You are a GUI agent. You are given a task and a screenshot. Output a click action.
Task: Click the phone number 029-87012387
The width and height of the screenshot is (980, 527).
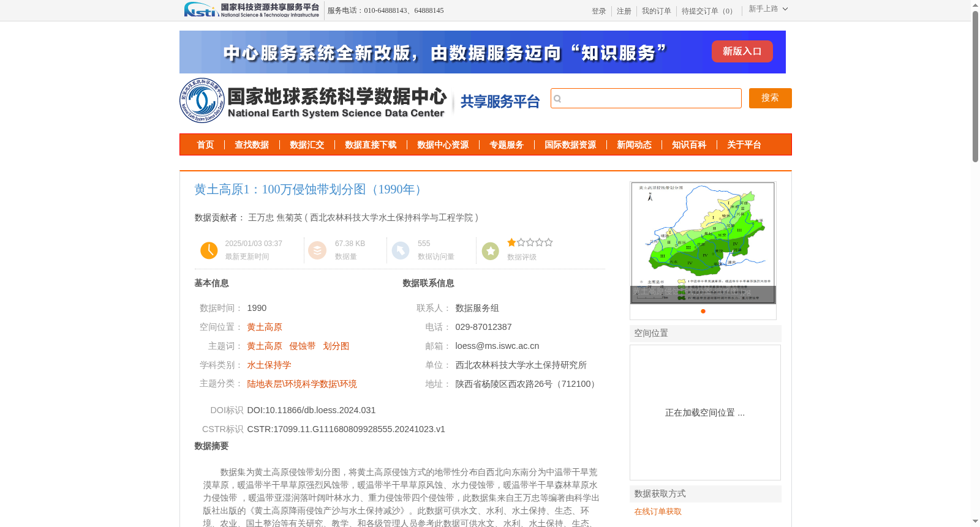[x=483, y=327]
